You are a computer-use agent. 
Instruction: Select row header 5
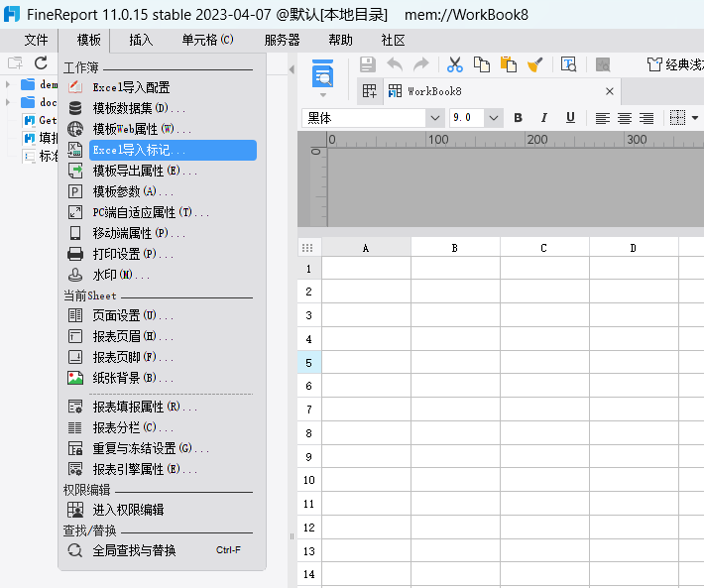pos(309,363)
